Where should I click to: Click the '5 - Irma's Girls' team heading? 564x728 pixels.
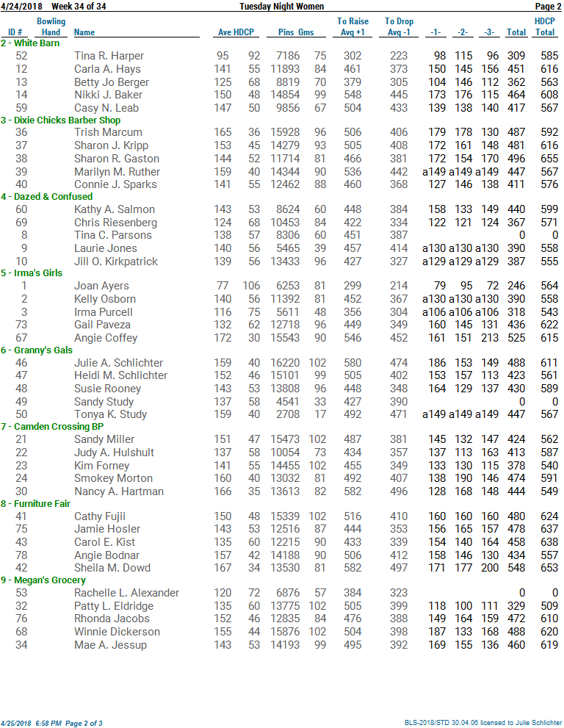pyautogui.click(x=32, y=273)
